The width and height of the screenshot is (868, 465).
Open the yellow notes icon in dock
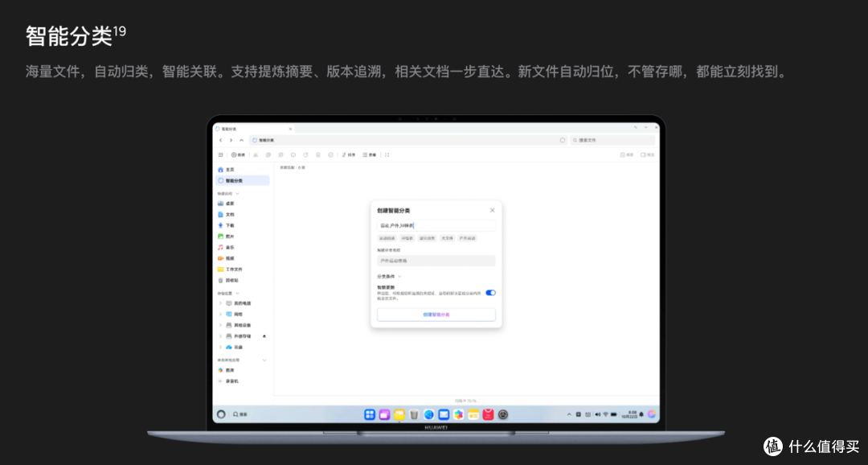[x=473, y=414]
